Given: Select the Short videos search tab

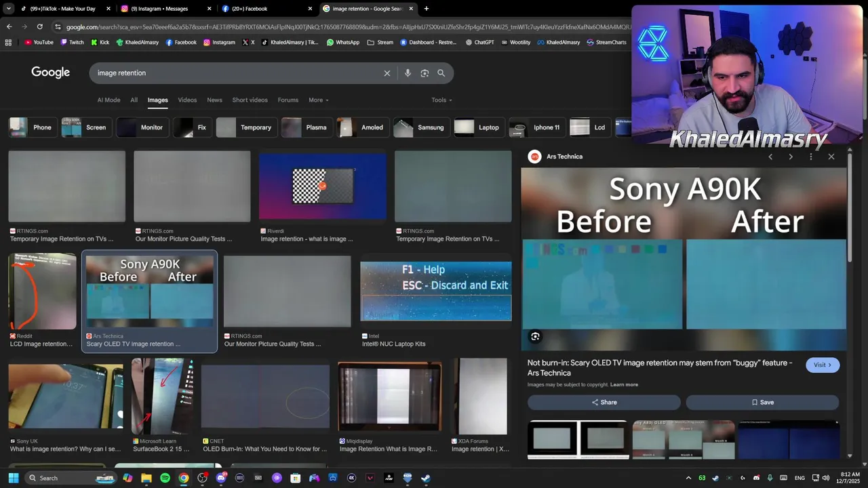Looking at the screenshot, I should [x=250, y=100].
